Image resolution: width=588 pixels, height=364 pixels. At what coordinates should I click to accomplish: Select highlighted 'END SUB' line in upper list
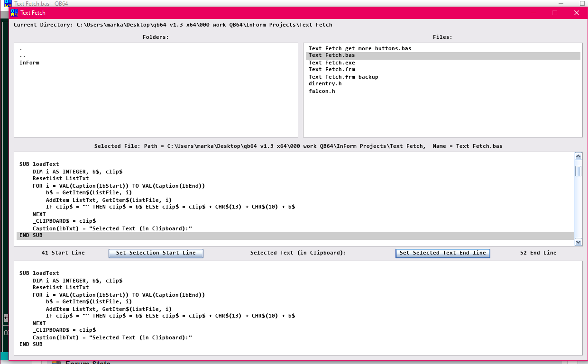295,236
